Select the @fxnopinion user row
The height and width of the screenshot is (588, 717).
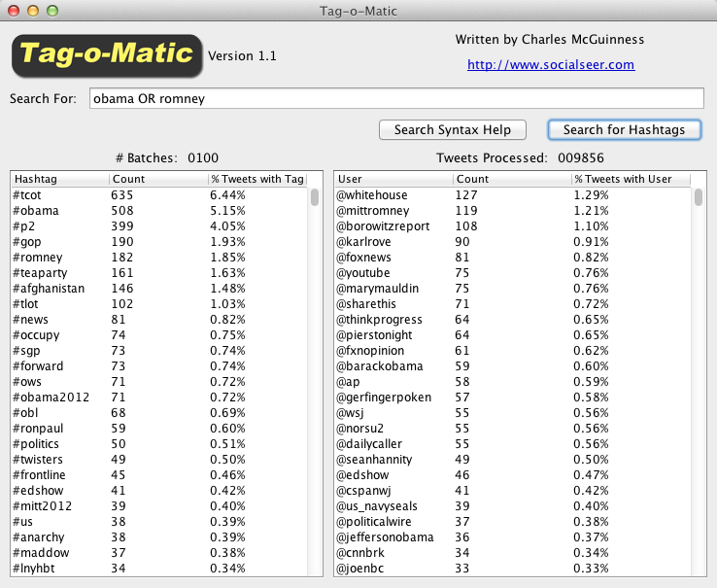513,351
